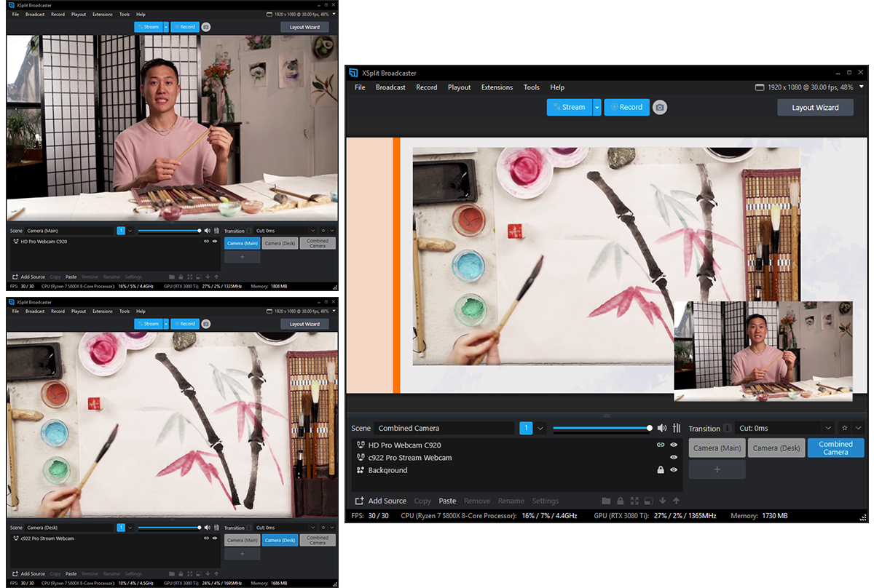Open the Stream button dropdown arrow in the large window

pos(597,107)
